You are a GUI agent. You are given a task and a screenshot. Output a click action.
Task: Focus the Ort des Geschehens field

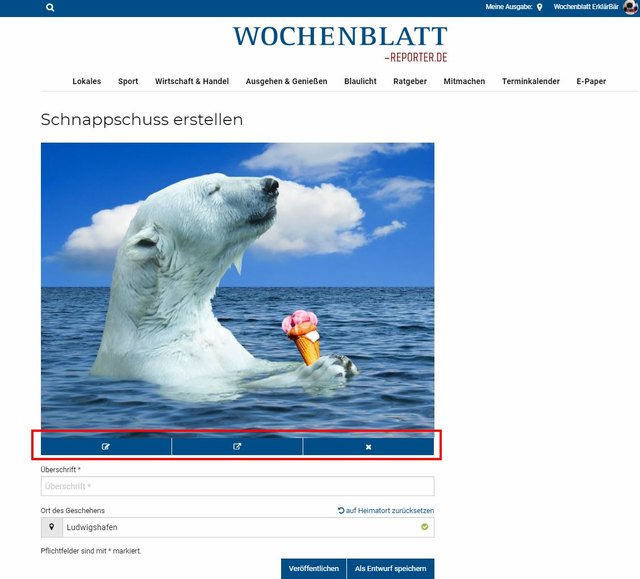click(x=248, y=527)
